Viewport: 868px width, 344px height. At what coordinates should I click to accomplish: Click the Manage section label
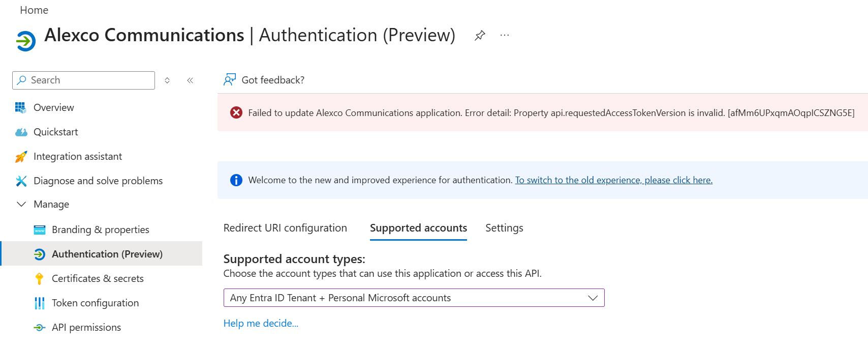tap(51, 204)
